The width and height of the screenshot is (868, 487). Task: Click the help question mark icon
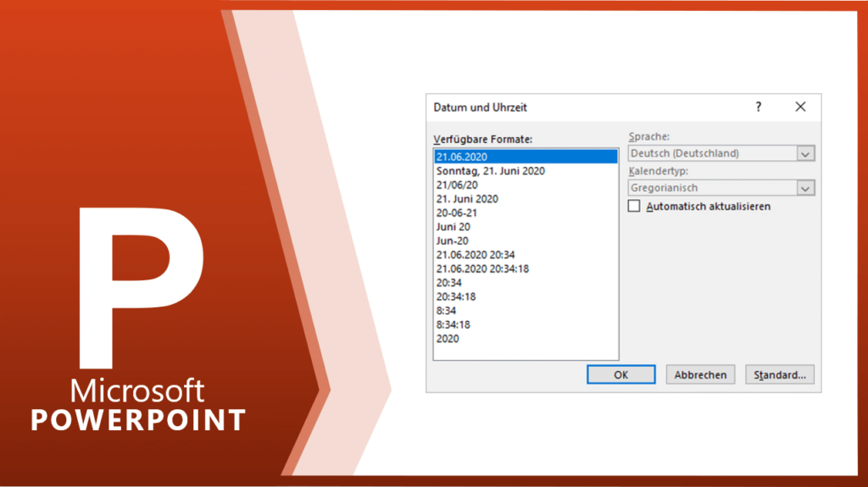759,107
